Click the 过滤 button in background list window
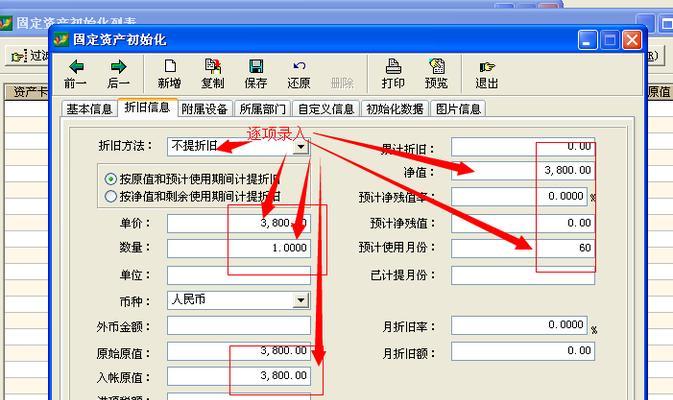 [x=28, y=56]
